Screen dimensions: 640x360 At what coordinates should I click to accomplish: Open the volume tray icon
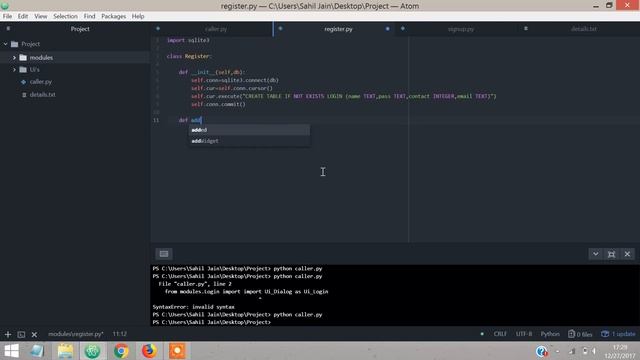pyautogui.click(x=594, y=351)
